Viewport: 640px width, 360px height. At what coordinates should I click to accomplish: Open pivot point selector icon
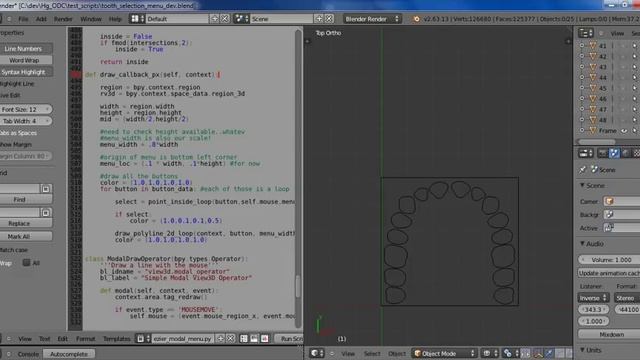510,353
